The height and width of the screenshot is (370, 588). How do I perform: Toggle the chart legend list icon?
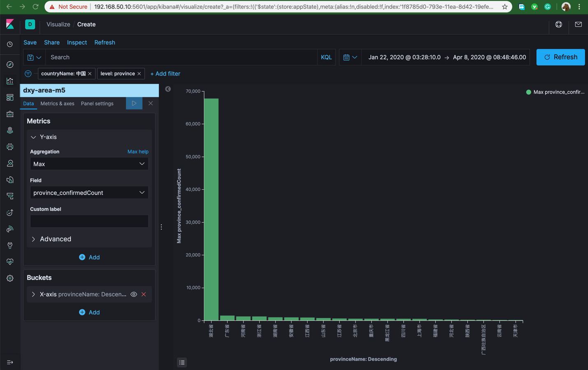182,362
